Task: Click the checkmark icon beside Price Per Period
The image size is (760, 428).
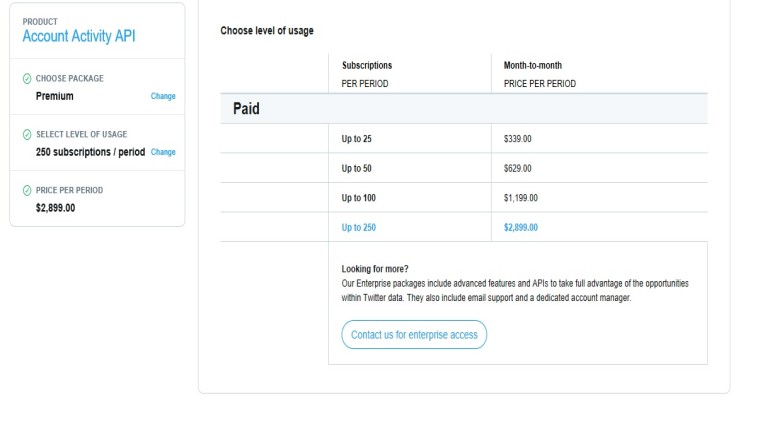Action: point(27,190)
